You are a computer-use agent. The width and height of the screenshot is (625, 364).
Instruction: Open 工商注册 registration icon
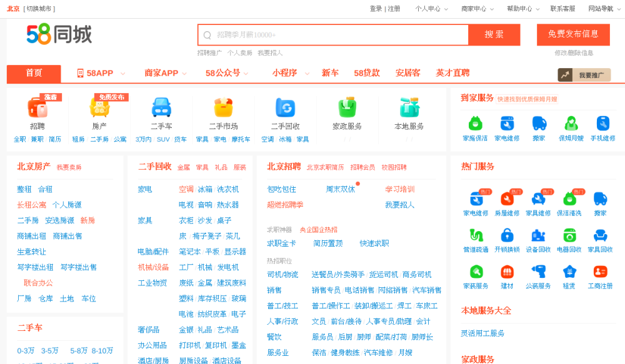click(600, 272)
